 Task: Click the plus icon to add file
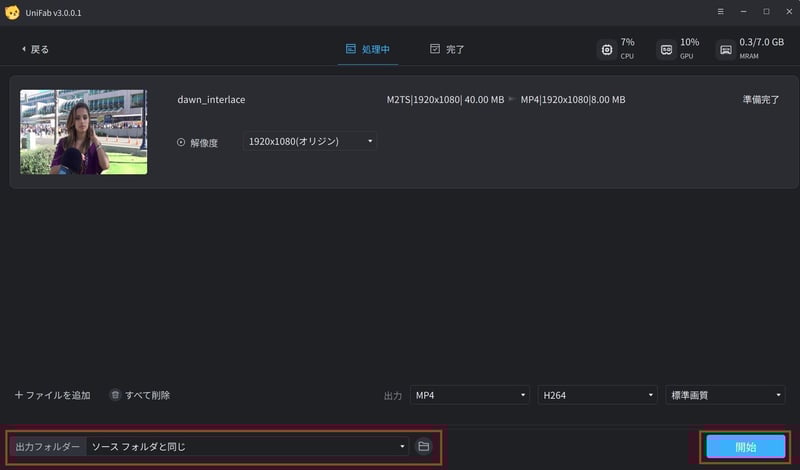point(19,395)
